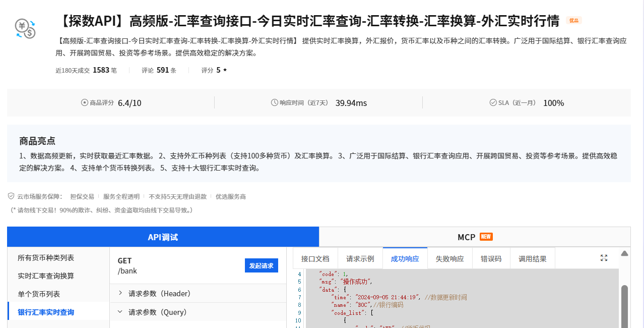Click the 商品亮点 heading

click(x=37, y=141)
